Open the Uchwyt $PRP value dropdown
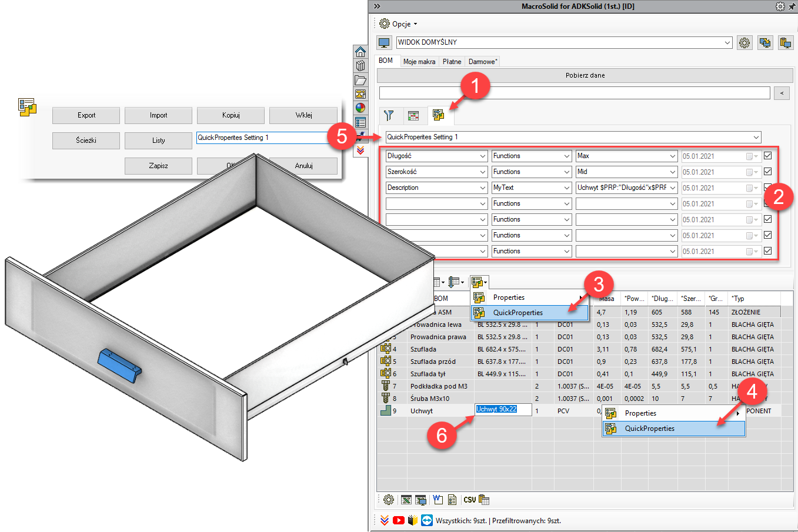The width and height of the screenshot is (798, 532). [x=673, y=188]
